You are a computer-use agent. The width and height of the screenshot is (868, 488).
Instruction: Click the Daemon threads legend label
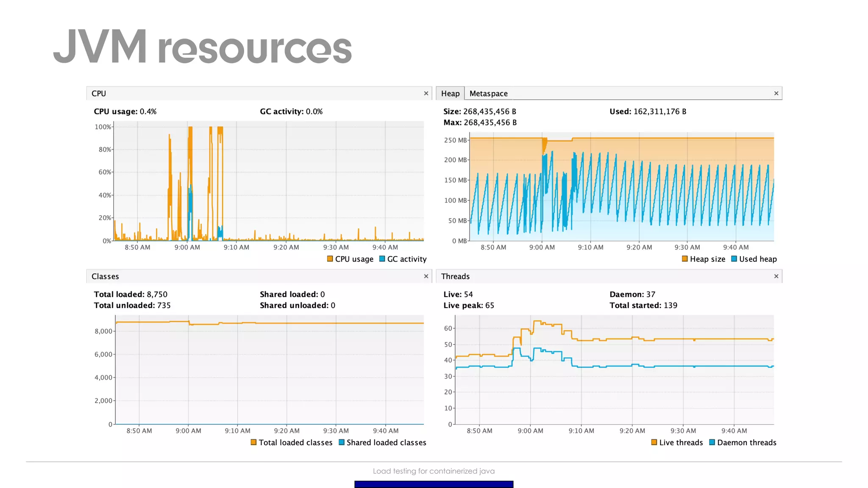pyautogui.click(x=746, y=442)
